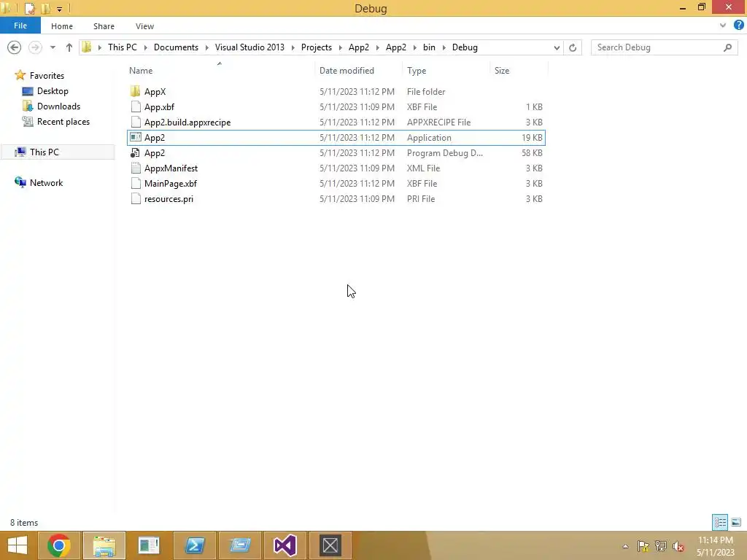Open the crossed-box app taskbar icon
Screen dimensions: 747x560
(330, 545)
